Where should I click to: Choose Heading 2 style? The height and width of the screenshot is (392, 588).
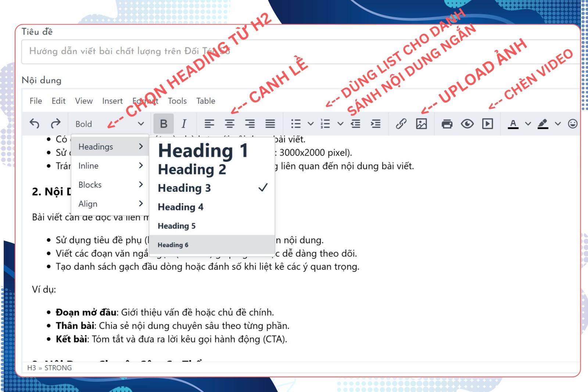(212, 169)
